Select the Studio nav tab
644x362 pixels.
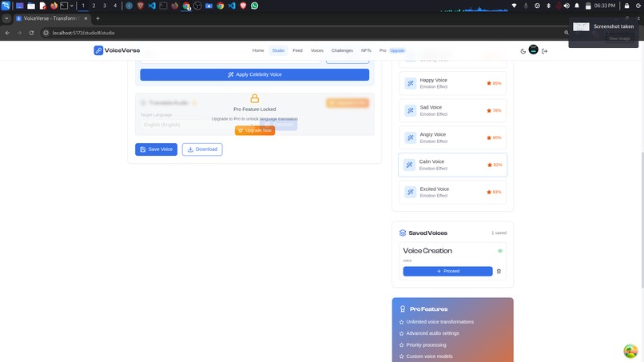[x=278, y=50]
